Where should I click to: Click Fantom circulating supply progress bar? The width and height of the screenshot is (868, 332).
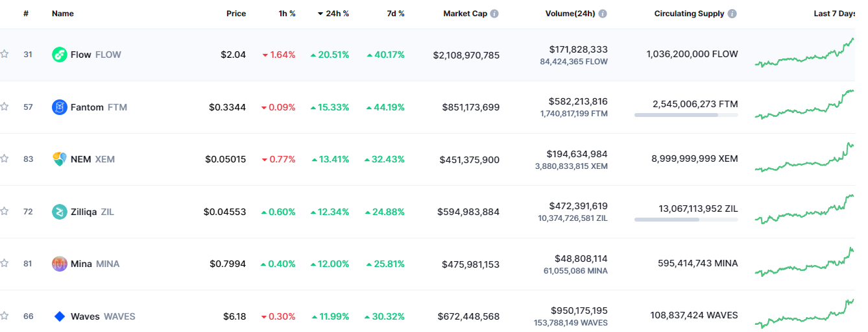(686, 115)
